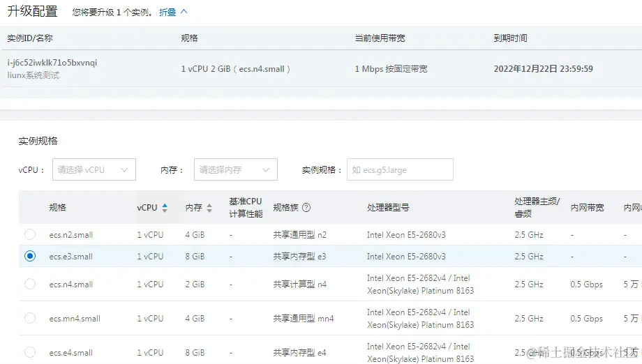Viewport: 642px width, 364px height.
Task: Sort by 内存 column arrows
Action: (x=209, y=208)
